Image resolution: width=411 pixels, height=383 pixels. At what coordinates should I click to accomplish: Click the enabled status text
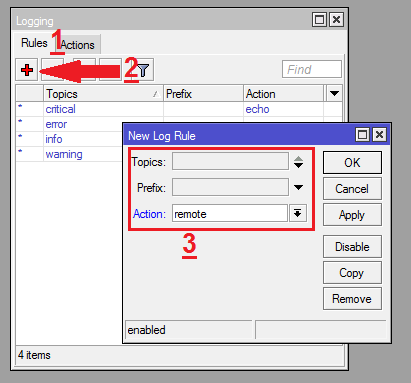(146, 330)
